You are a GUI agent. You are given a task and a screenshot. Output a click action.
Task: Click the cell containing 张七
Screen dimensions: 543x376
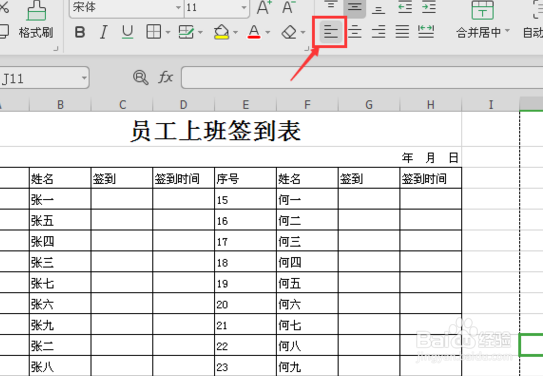coord(60,283)
